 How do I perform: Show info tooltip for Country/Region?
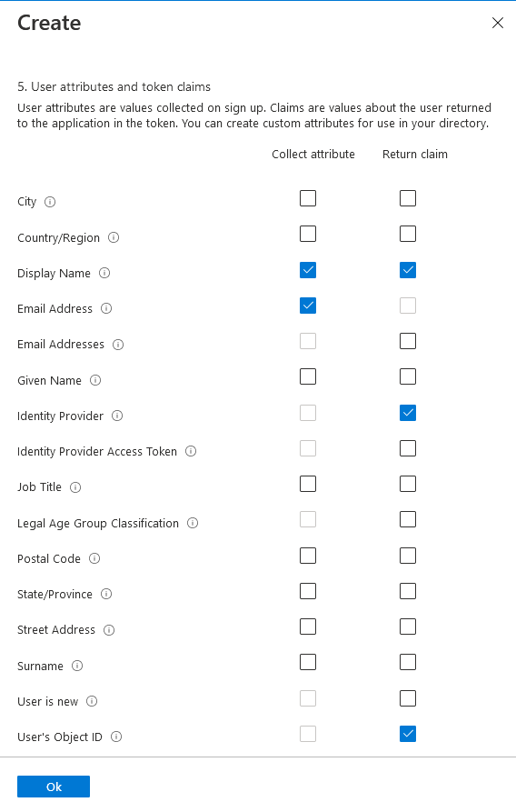coord(114,237)
